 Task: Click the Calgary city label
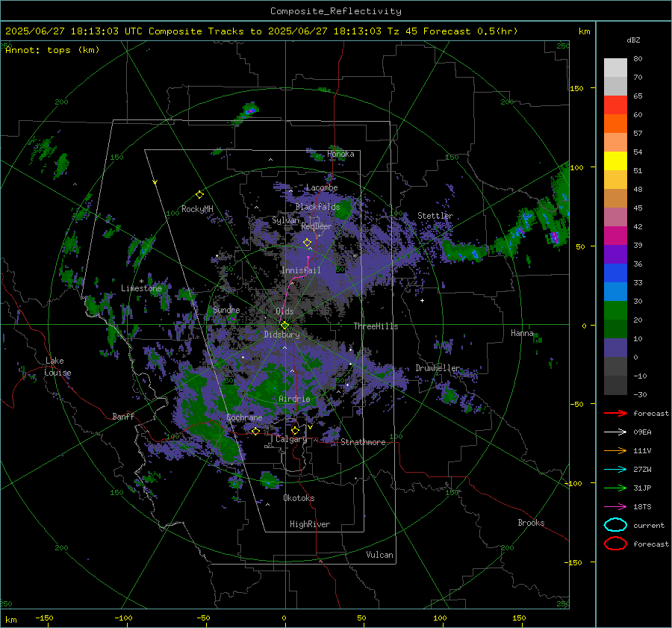(x=291, y=439)
